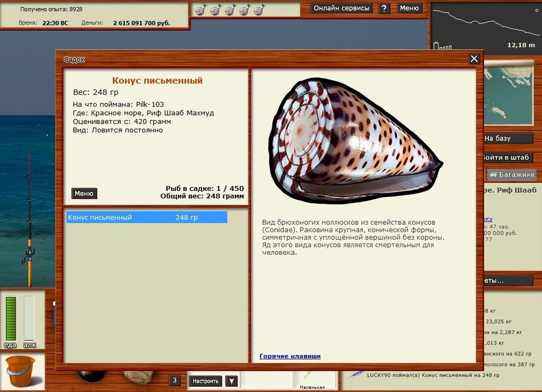Image resolution: width=542 pixels, height=392 pixels.
Task: Click the middle bait flask icon
Action: click(x=230, y=10)
